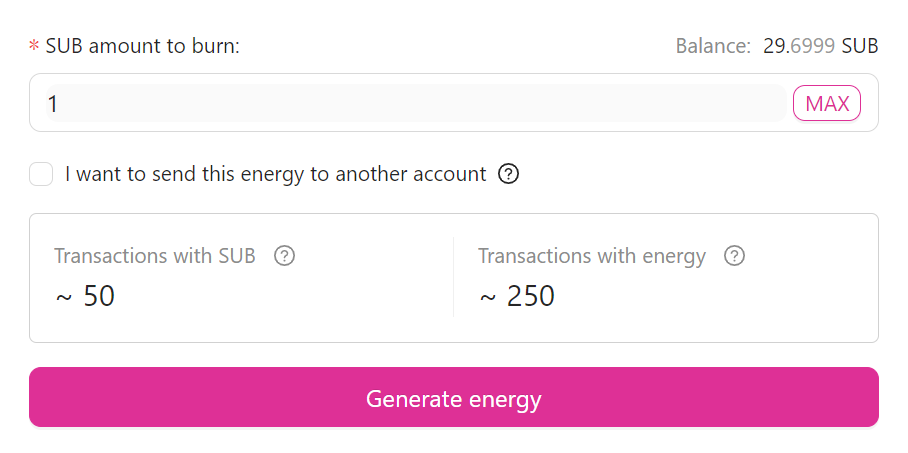Click the divider between transaction estimates
The height and width of the screenshot is (453, 908).
(453, 278)
